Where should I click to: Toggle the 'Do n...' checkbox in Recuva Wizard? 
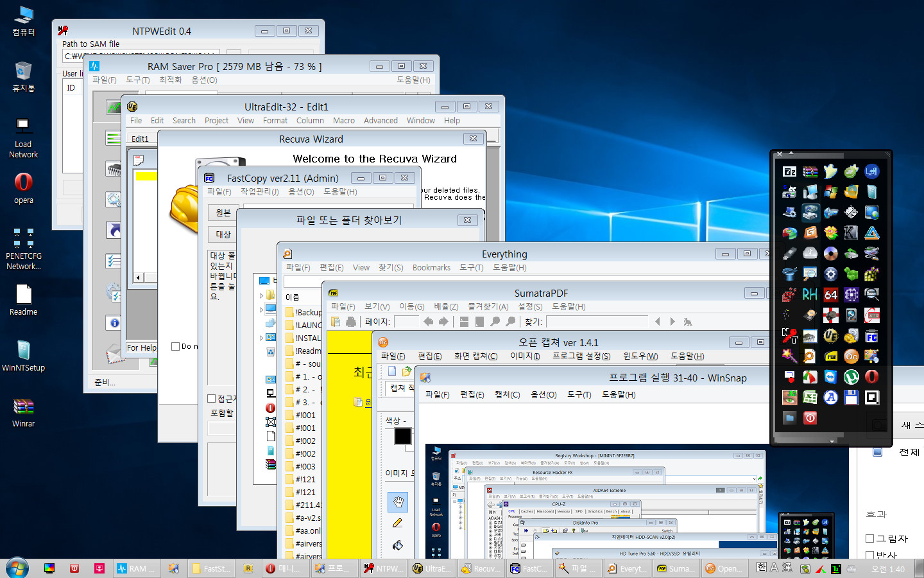(x=176, y=346)
